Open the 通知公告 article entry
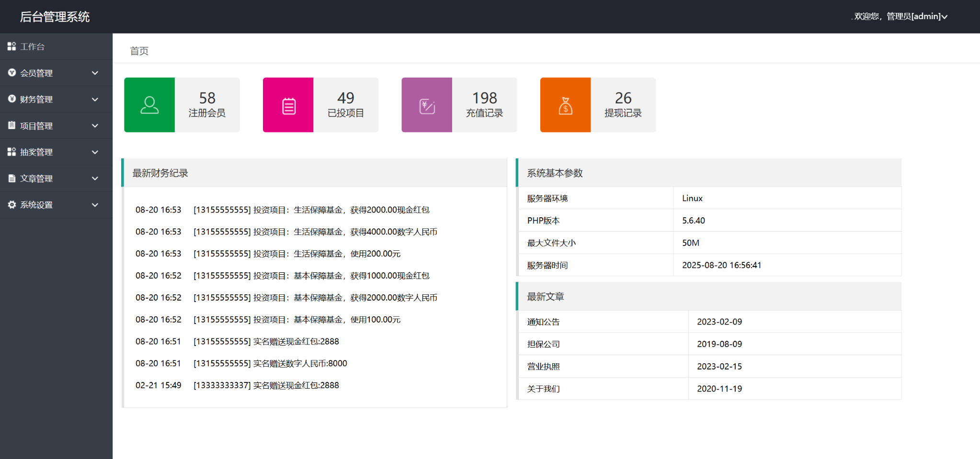The image size is (980, 459). point(543,322)
